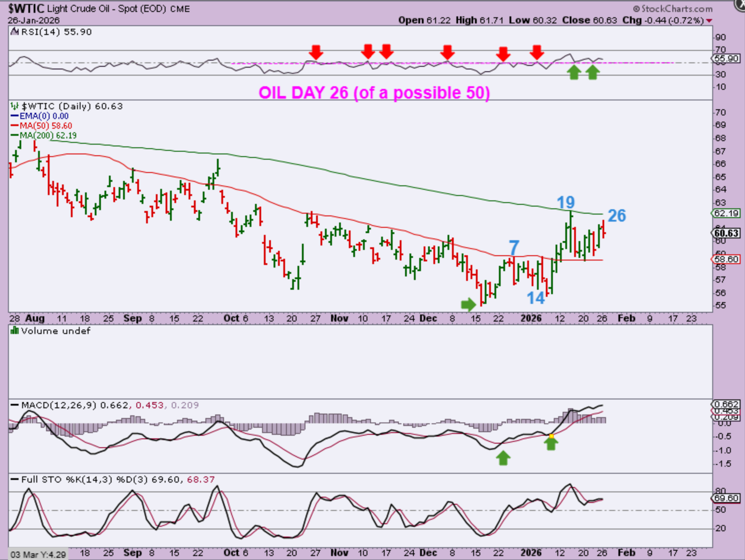Click the blue EMA(0) 0.00 legend entry
745x560 pixels.
point(39,116)
